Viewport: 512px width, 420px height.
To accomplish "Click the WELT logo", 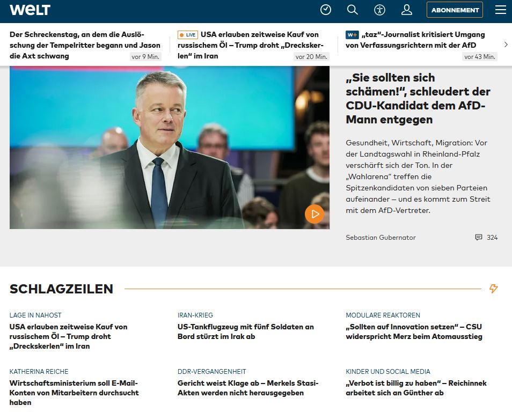I will point(30,10).
